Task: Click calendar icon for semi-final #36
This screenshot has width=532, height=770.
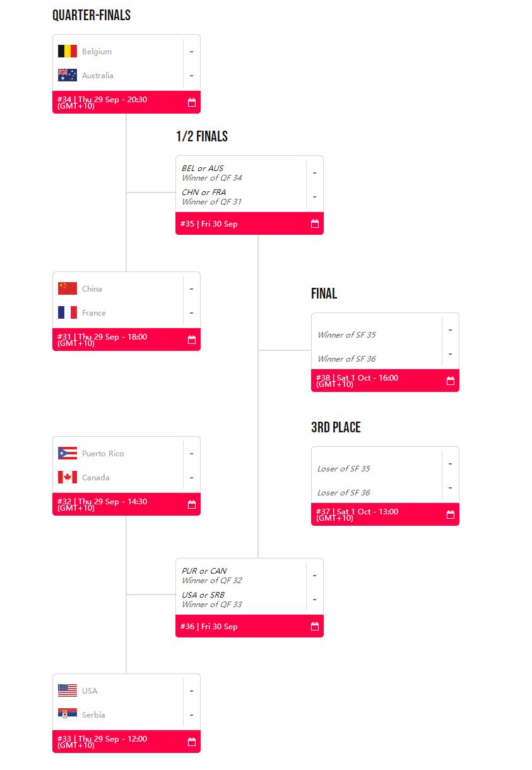Action: (315, 626)
